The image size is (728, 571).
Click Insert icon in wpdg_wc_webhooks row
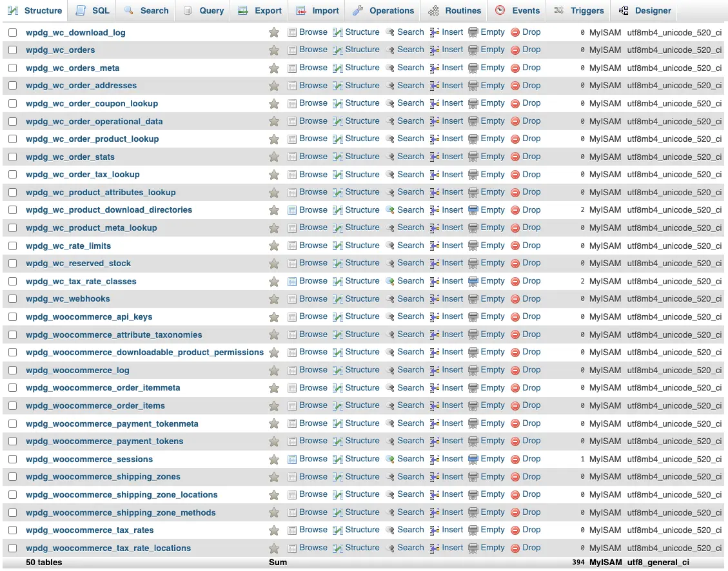[435, 299]
